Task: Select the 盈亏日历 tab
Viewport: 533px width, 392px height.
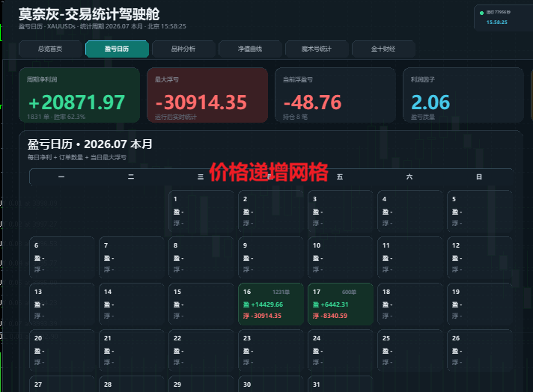Action: (117, 49)
